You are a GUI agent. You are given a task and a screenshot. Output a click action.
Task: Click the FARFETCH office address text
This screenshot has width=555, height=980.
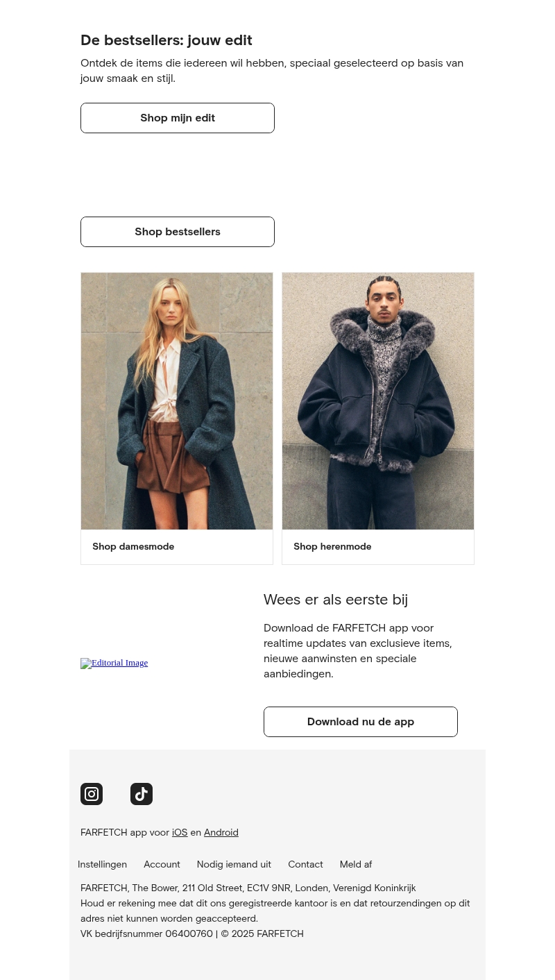coord(248,888)
